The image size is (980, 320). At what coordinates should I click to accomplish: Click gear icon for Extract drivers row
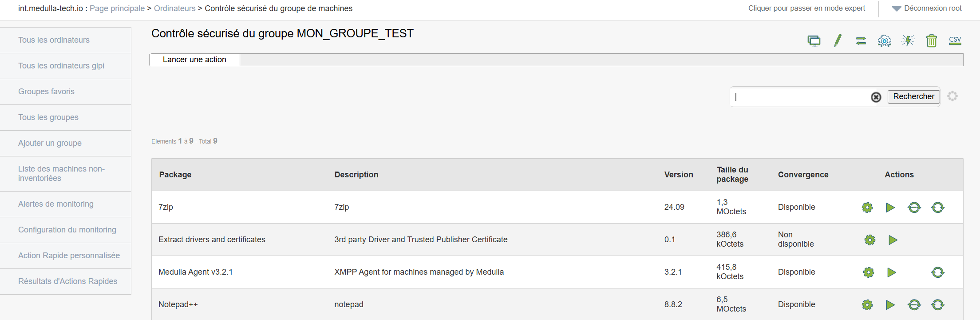(x=870, y=240)
